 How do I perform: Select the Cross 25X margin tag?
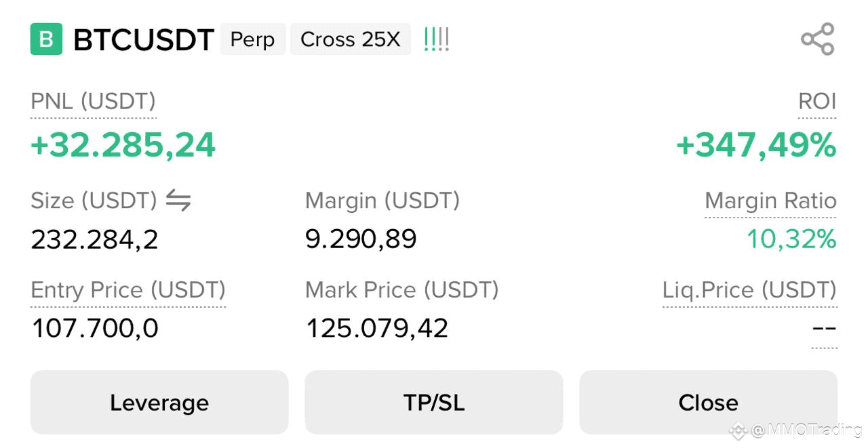[x=351, y=39]
